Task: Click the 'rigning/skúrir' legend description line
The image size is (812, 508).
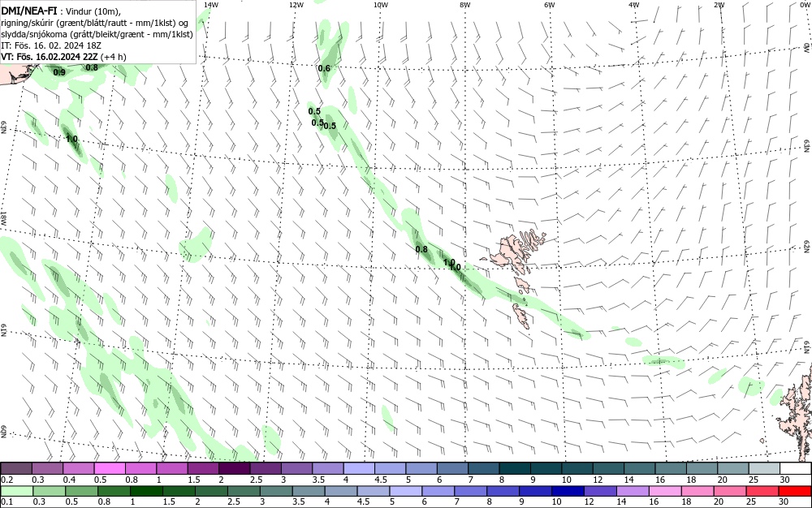Action: 95,24
